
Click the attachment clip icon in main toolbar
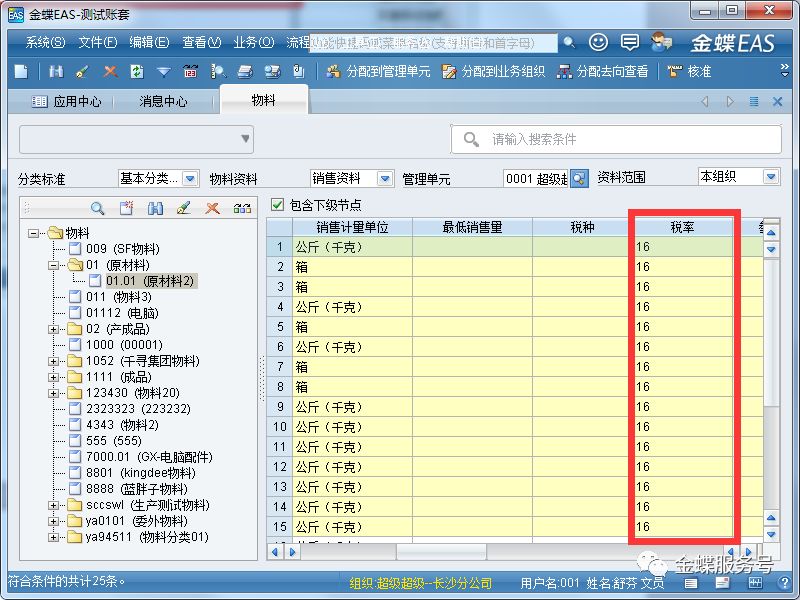pyautogui.click(x=299, y=71)
